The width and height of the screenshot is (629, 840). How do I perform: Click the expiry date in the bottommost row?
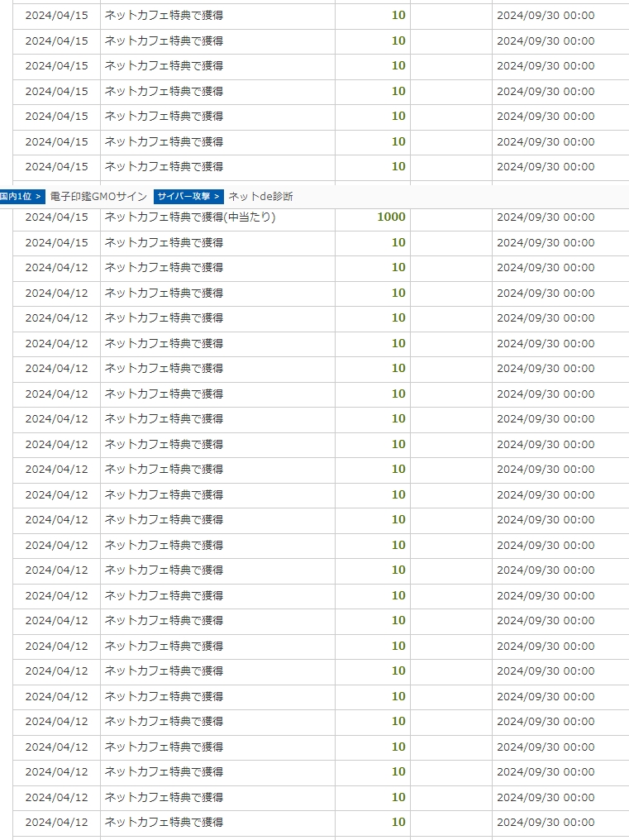click(x=546, y=822)
